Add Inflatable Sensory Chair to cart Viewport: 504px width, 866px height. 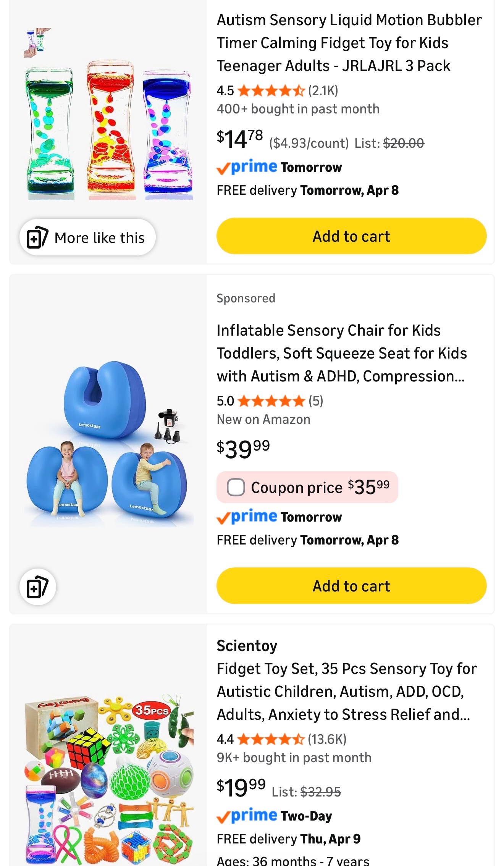click(351, 586)
